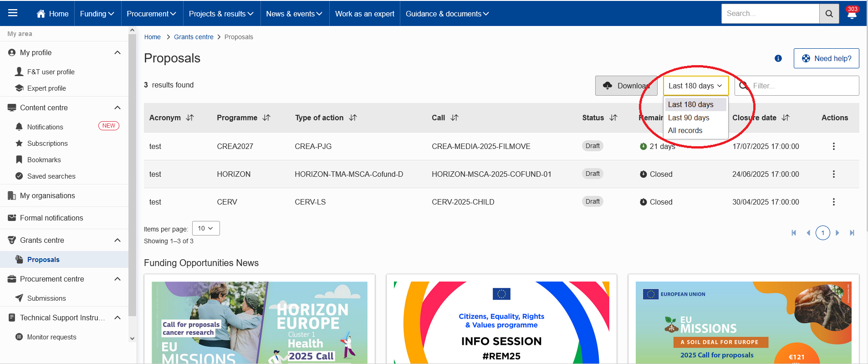Select Last 180 days option in list
Image resolution: width=868 pixels, height=364 pixels.
[x=695, y=104]
